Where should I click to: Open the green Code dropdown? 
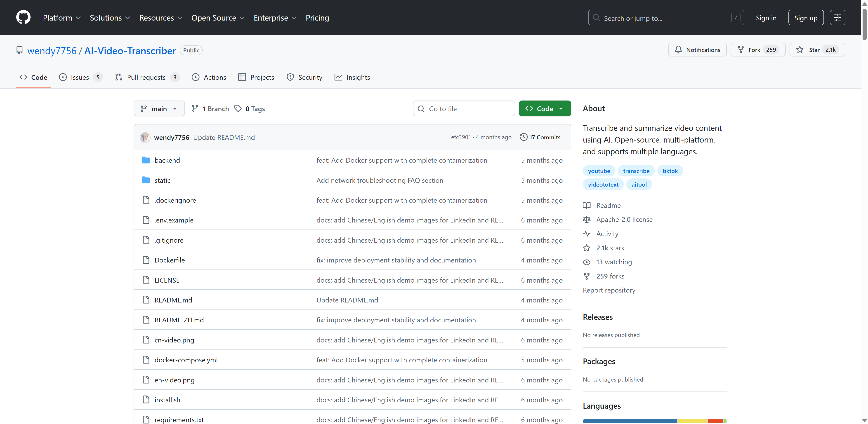coord(545,108)
